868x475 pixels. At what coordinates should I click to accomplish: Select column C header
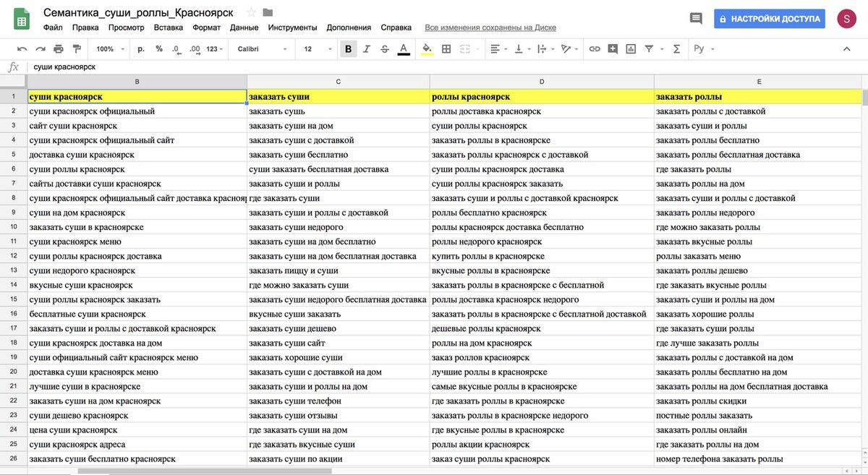[x=339, y=82]
